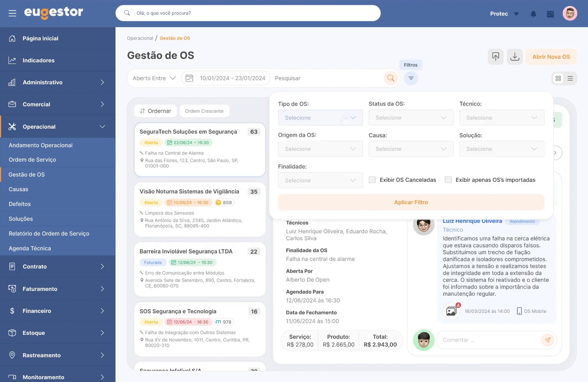
Task: Collapse the Operacional sidebar menu
Action: pos(58,126)
